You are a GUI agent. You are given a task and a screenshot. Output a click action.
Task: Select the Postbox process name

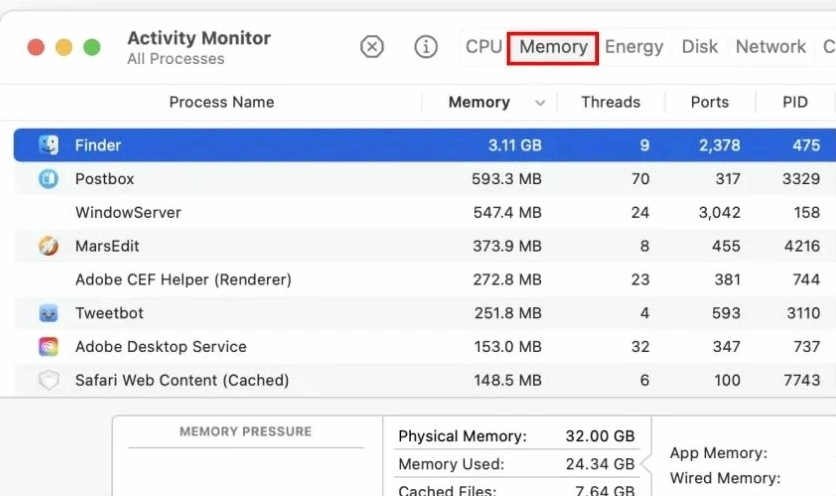(x=104, y=179)
